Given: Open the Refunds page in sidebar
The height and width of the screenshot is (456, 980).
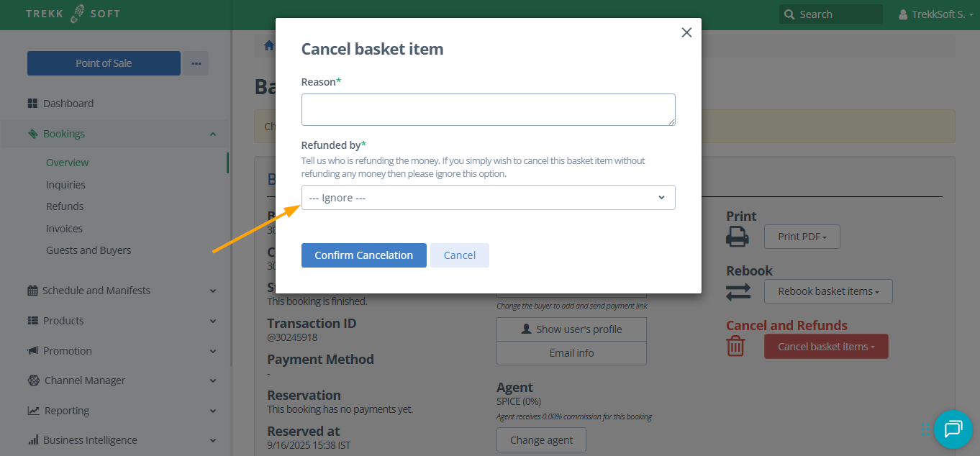Looking at the screenshot, I should click(x=65, y=206).
